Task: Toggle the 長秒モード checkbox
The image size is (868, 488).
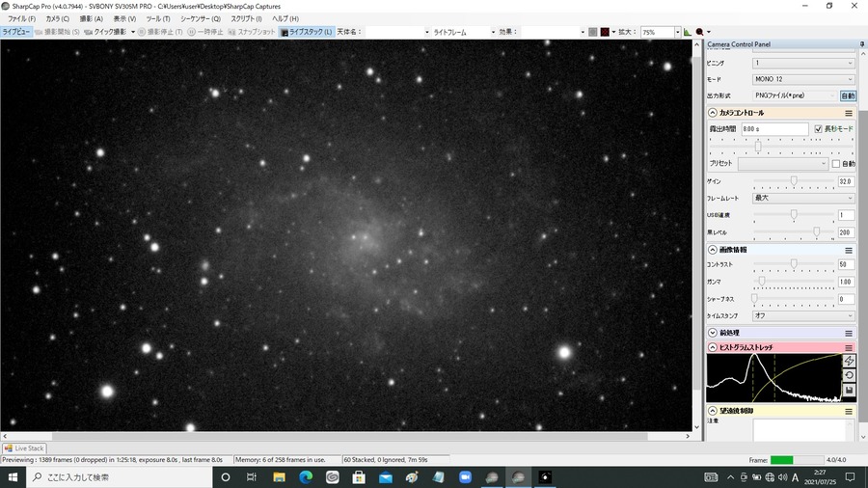Action: click(818, 129)
